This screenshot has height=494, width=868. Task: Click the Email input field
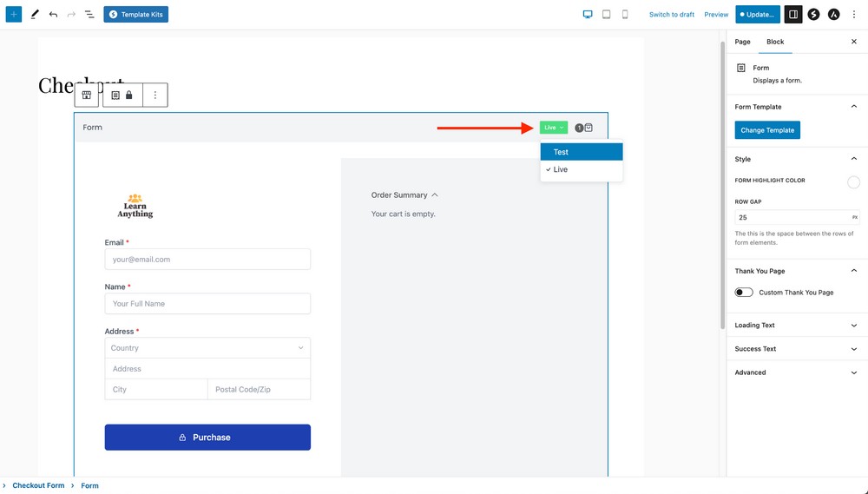pyautogui.click(x=207, y=260)
